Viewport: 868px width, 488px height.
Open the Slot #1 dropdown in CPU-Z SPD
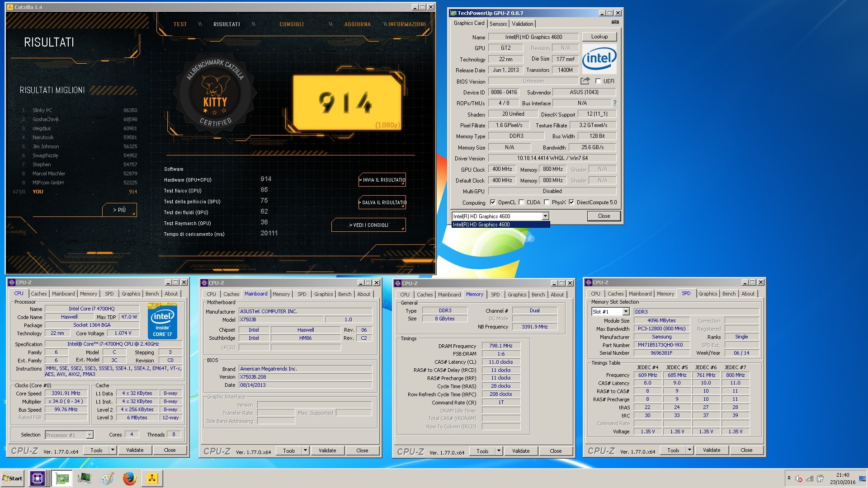tap(626, 312)
